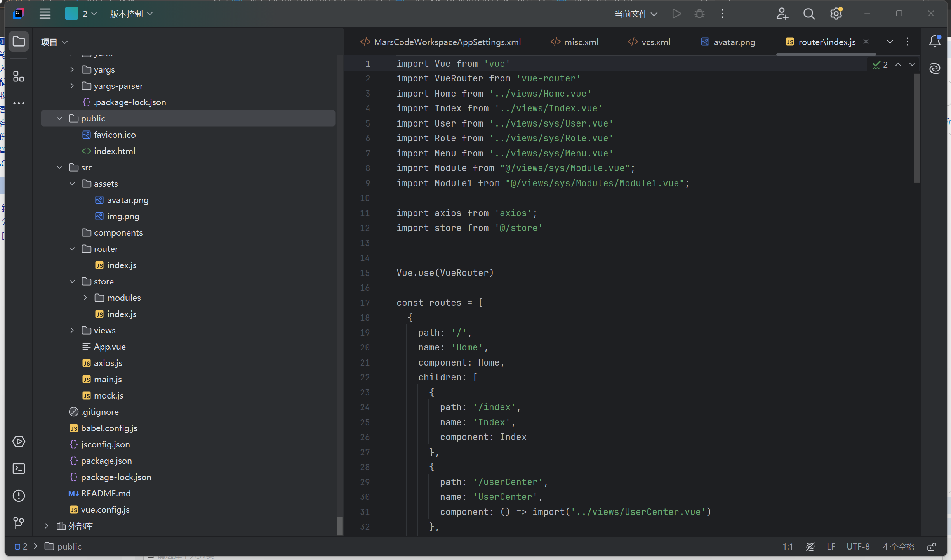The width and height of the screenshot is (951, 560).
Task: Open the Structure tool window icon
Action: 19,76
